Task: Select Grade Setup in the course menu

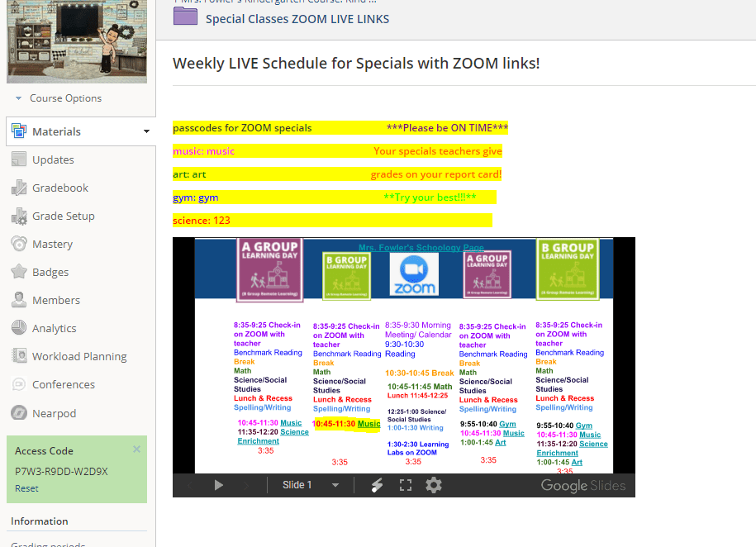Action: (63, 216)
